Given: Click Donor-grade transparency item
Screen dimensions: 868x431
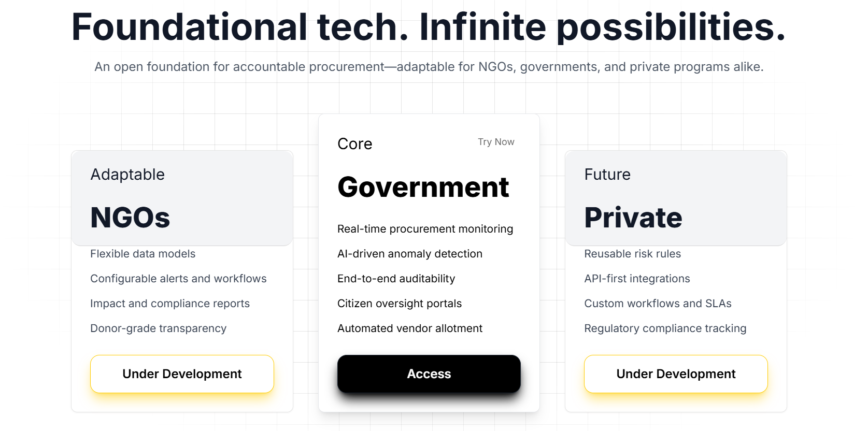Looking at the screenshot, I should 159,328.
